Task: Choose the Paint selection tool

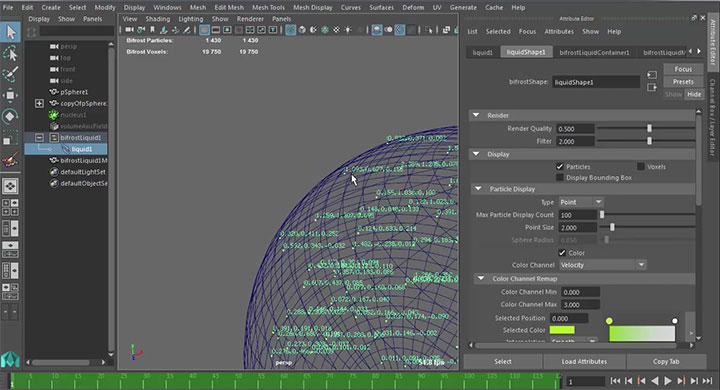Action: coord(10,73)
